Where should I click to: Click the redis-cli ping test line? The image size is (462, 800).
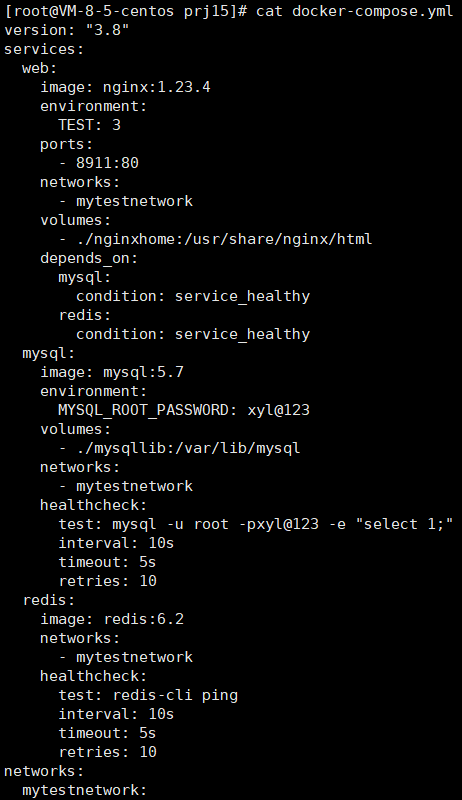tap(148, 695)
